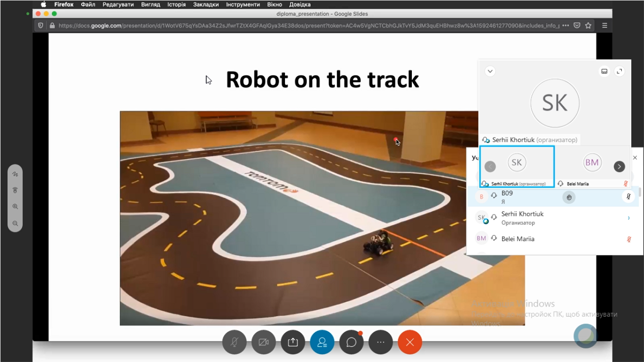The width and height of the screenshot is (644, 362).
Task: Click the zoom in magnifier
Action: [15, 207]
